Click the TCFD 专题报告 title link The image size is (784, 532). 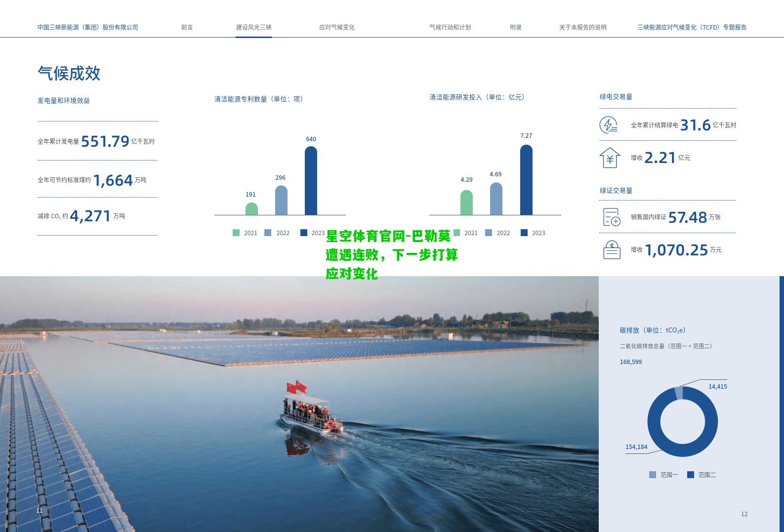tap(692, 27)
